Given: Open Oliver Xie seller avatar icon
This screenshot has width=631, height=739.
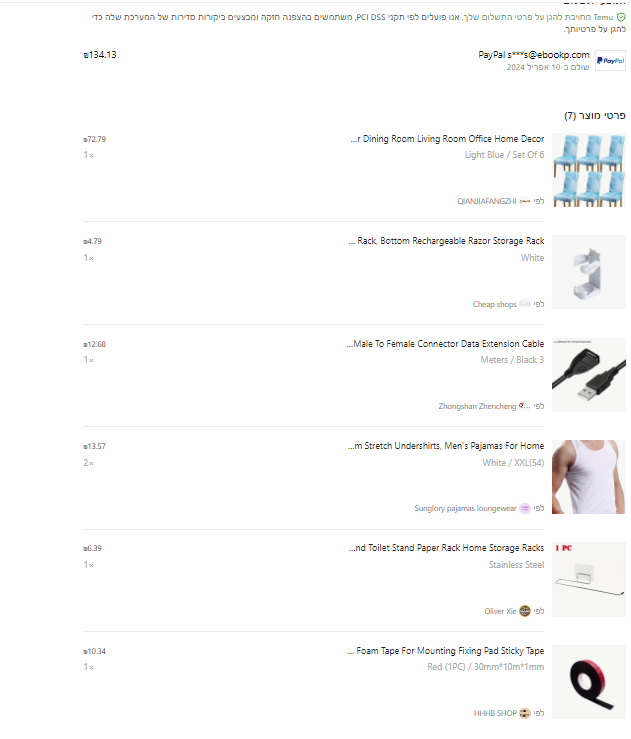Looking at the screenshot, I should [x=525, y=611].
